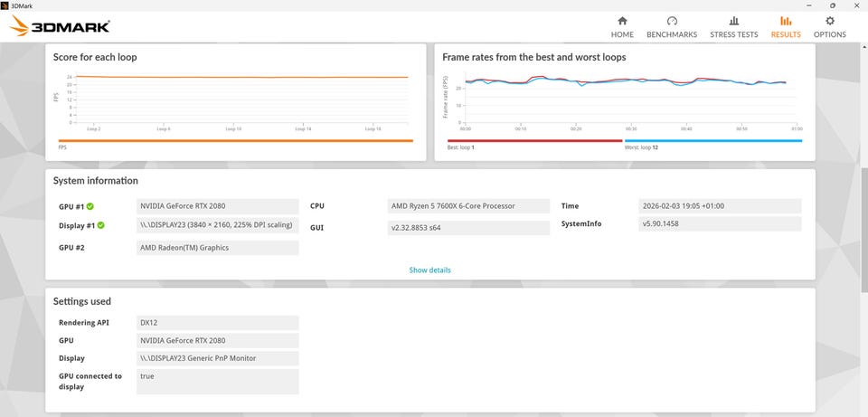This screenshot has height=417, width=868.
Task: Open the Options gear icon
Action: tap(830, 21)
